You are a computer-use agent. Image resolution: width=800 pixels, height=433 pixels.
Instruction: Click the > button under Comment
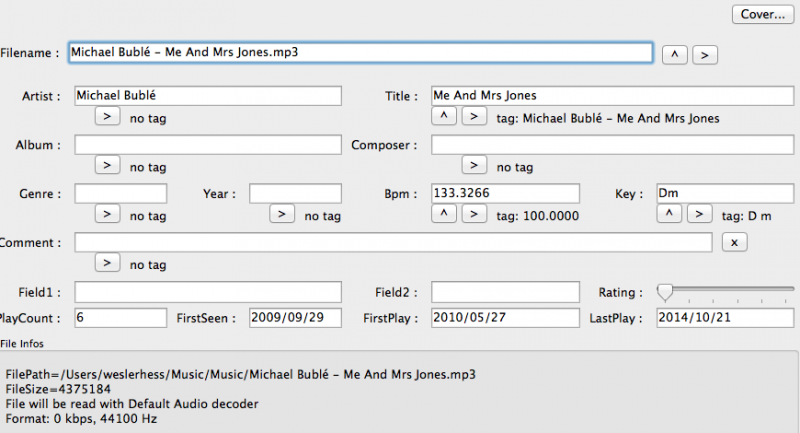(107, 263)
